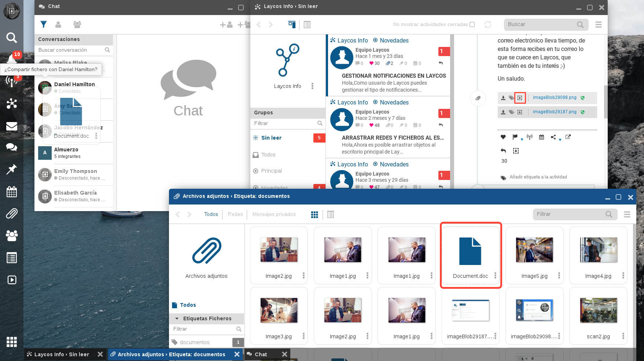Open Laycos Info group kebab menu
The height and width of the screenshot is (361, 644).
pyautogui.click(x=312, y=86)
